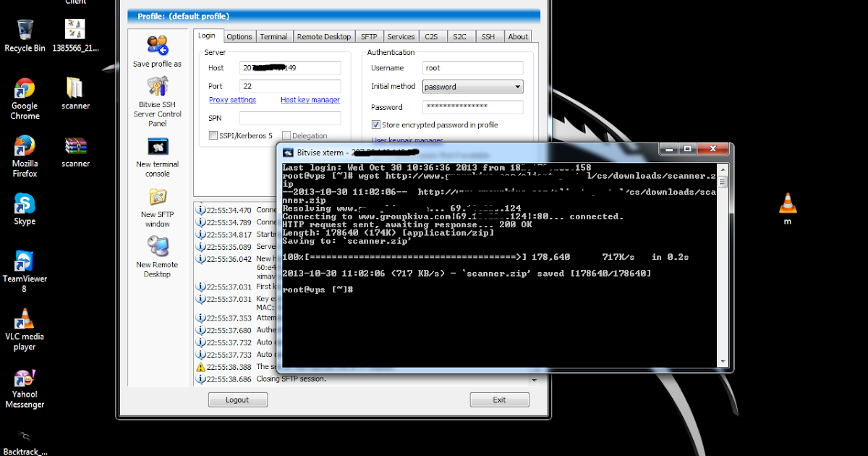This screenshot has width=868, height=456.
Task: Click the Password field
Action: tap(472, 107)
